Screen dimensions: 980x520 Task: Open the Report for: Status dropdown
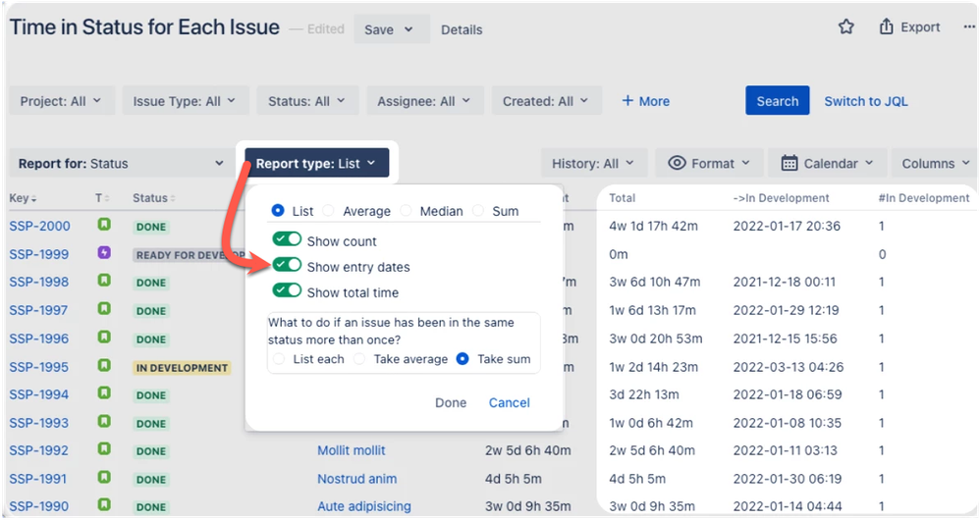(x=121, y=164)
